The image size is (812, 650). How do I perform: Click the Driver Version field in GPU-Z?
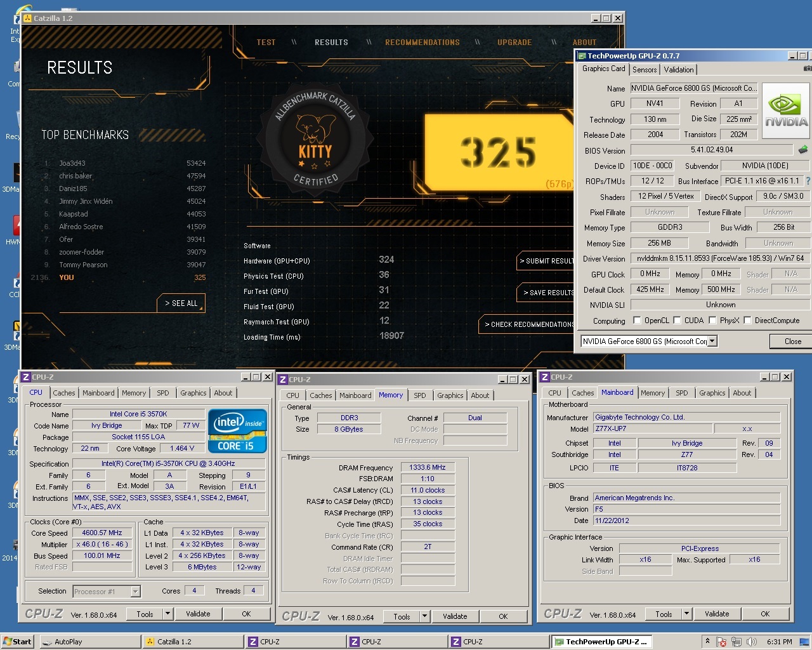(x=719, y=258)
